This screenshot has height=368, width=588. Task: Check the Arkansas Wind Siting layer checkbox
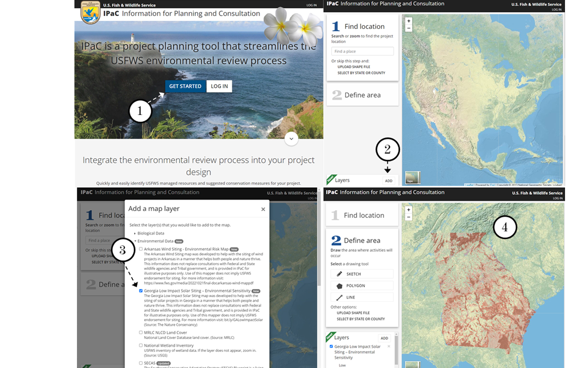[141, 249]
